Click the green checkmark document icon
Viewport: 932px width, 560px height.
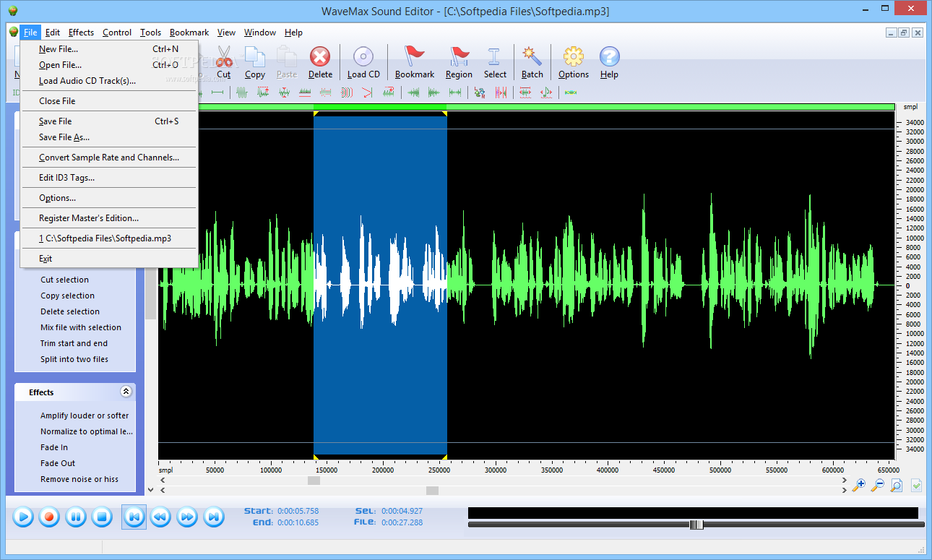(916, 486)
